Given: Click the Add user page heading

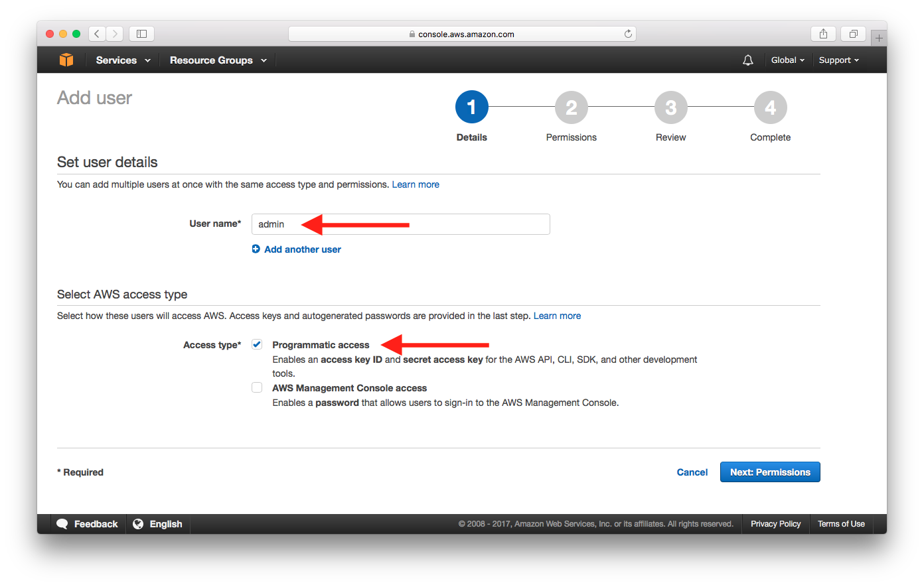Looking at the screenshot, I should (x=95, y=98).
